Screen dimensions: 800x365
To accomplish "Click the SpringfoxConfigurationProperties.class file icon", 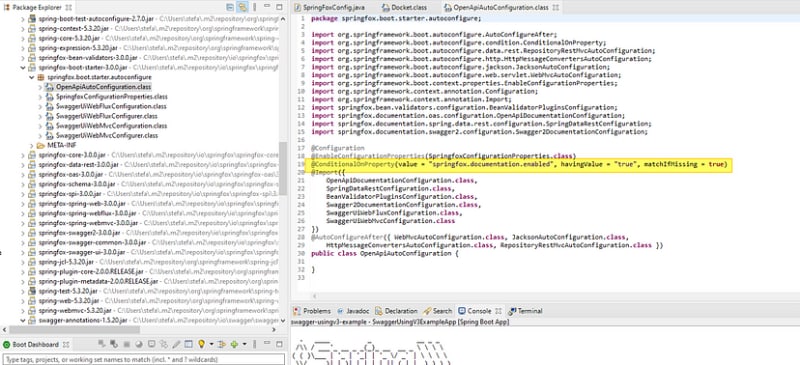I will click(x=50, y=96).
